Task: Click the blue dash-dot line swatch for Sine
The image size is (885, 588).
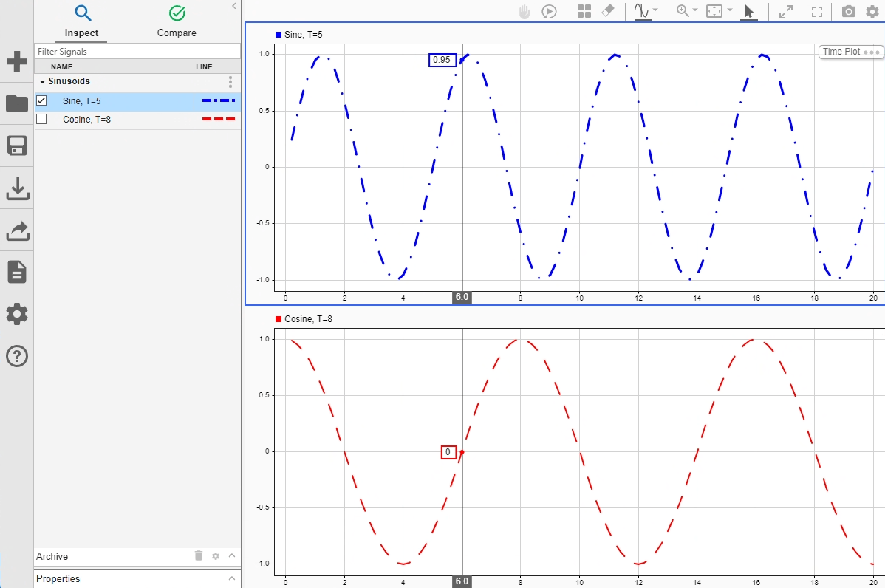Action: [218, 101]
